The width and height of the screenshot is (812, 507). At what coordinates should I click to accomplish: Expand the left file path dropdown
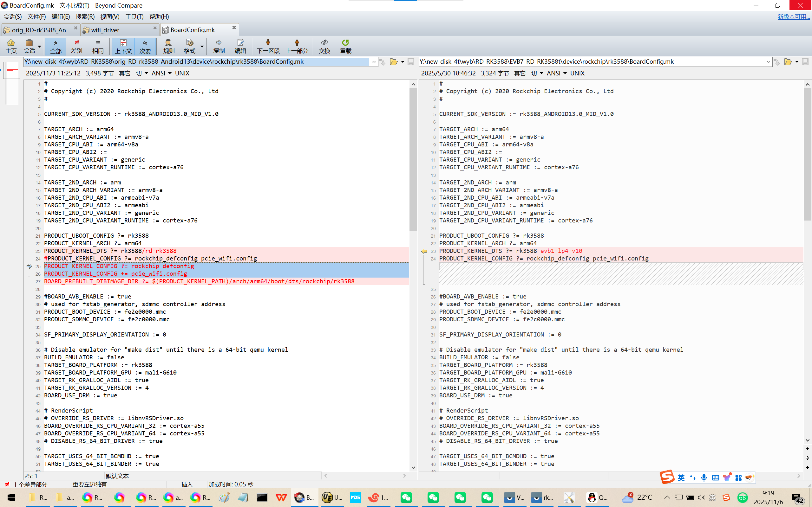coord(374,62)
